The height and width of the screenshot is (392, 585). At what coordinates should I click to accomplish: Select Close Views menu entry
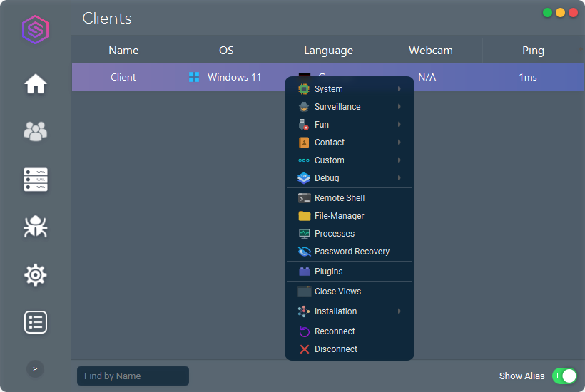349,292
